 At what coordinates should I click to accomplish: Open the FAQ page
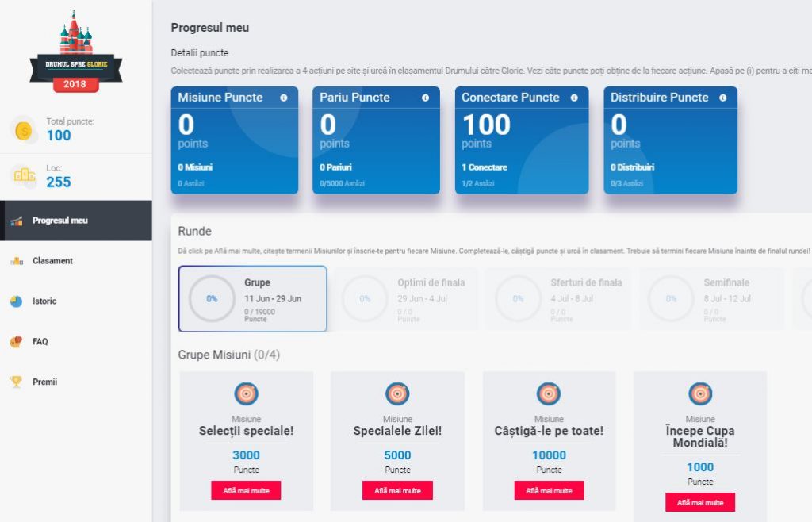(76, 342)
